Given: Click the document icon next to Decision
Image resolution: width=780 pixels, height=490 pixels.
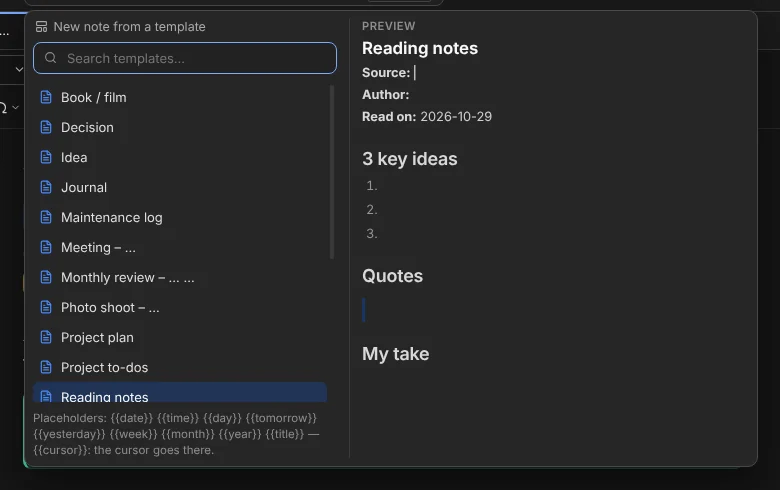Looking at the screenshot, I should click(46, 127).
